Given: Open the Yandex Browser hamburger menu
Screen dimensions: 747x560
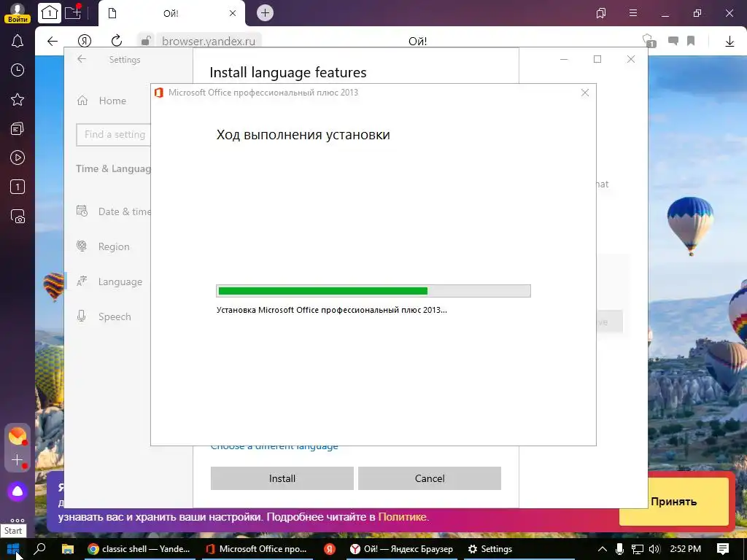Looking at the screenshot, I should pyautogui.click(x=633, y=13).
